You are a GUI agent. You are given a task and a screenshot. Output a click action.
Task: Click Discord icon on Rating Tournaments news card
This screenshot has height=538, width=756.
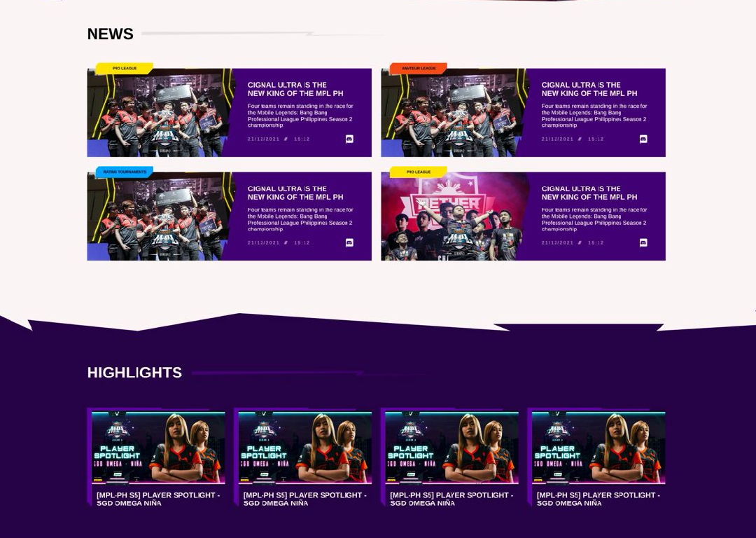[x=349, y=243]
